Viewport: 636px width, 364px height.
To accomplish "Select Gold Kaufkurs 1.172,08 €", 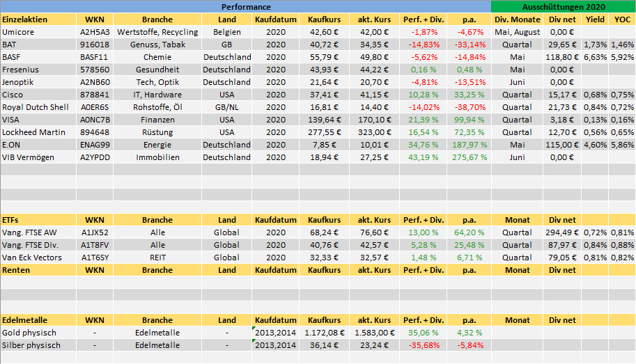I will coord(324,333).
